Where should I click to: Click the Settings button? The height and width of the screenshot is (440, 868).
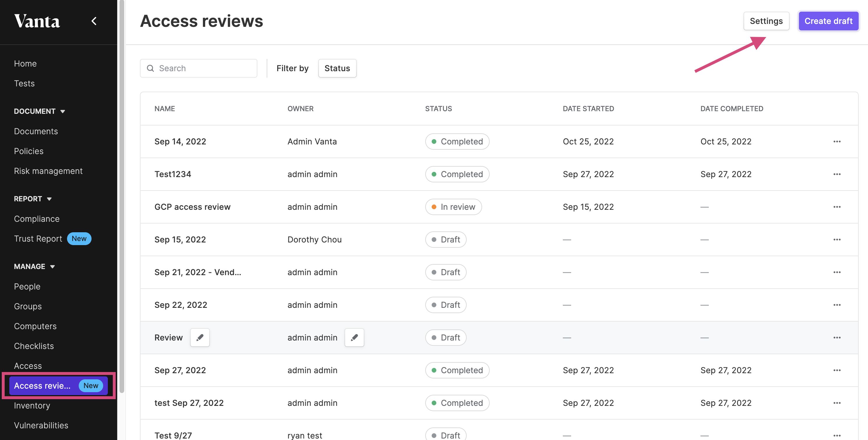[x=766, y=21]
